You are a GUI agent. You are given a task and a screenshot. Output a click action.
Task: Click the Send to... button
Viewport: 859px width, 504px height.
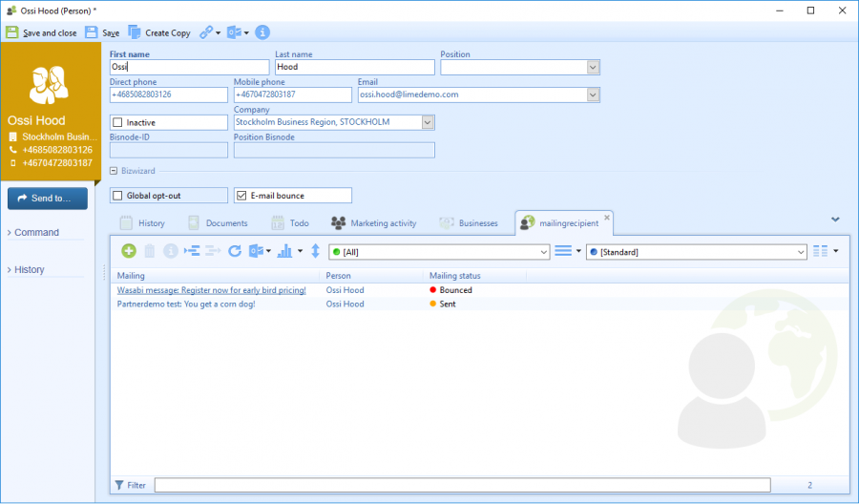[x=47, y=199]
